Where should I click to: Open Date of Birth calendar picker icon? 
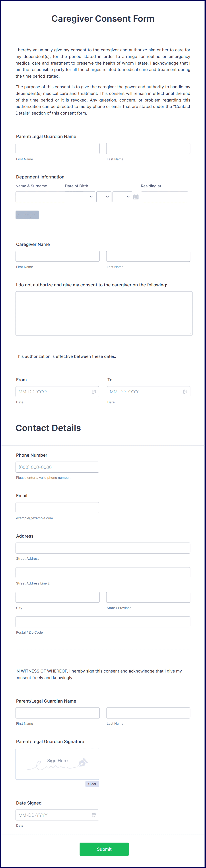tap(136, 197)
